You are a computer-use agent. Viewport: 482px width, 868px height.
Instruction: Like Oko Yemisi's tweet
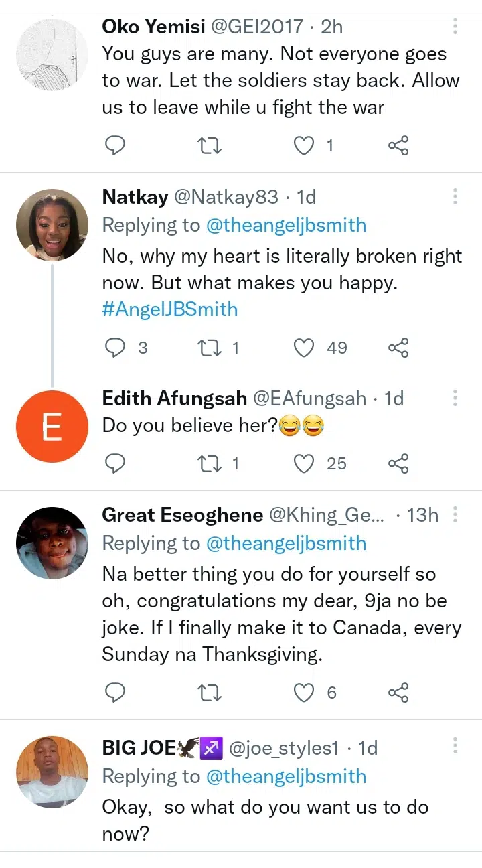(305, 145)
